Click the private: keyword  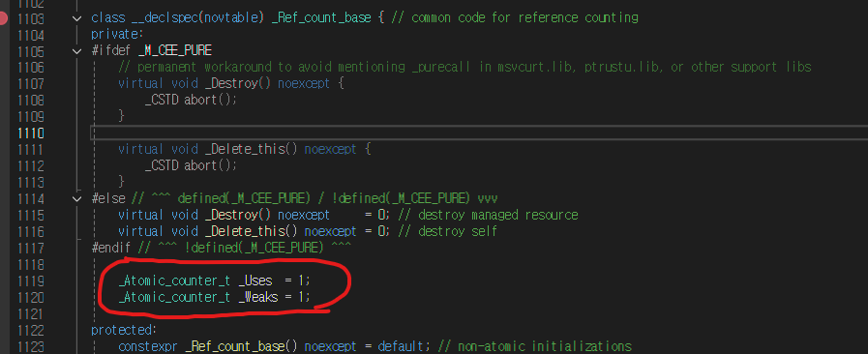tap(117, 35)
